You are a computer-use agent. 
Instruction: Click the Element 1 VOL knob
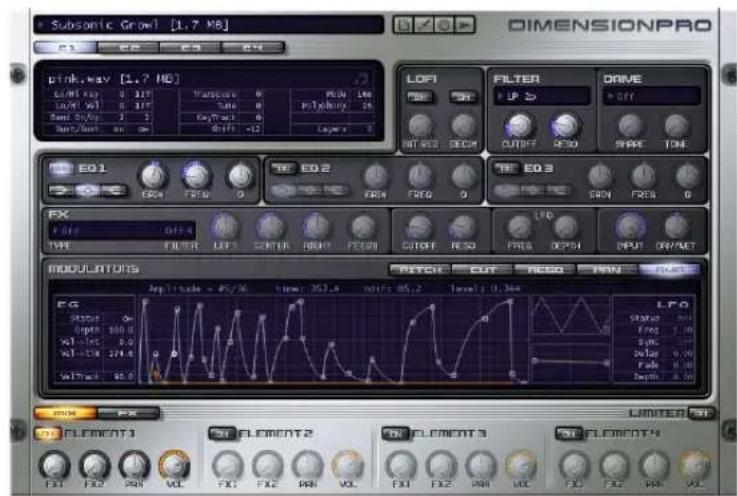174,465
